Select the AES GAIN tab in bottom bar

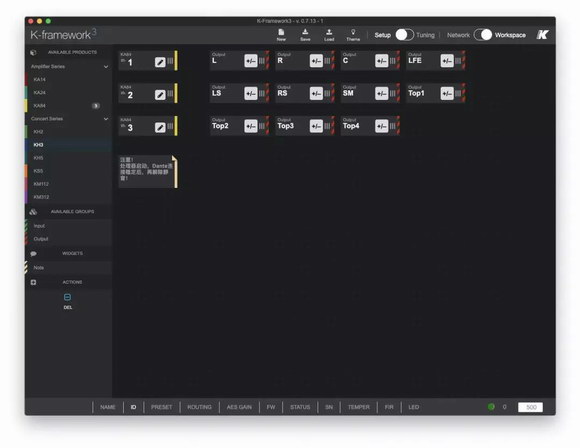[239, 407]
